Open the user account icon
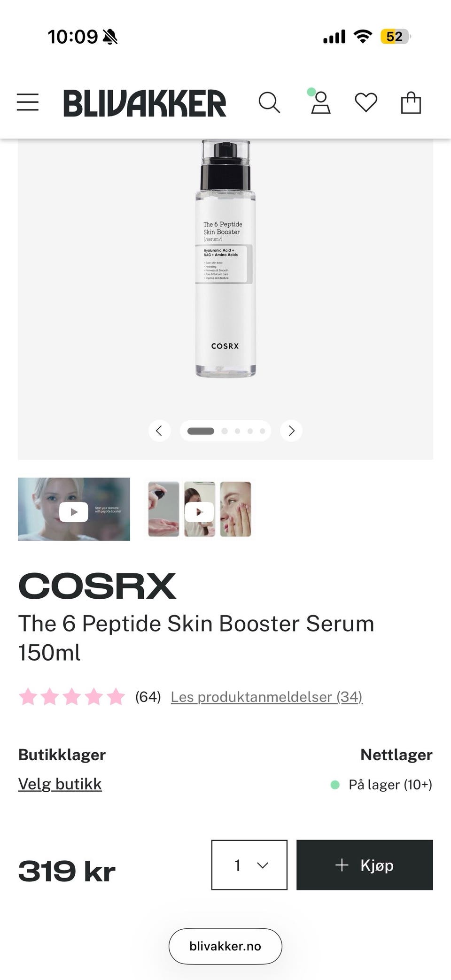 coord(320,102)
